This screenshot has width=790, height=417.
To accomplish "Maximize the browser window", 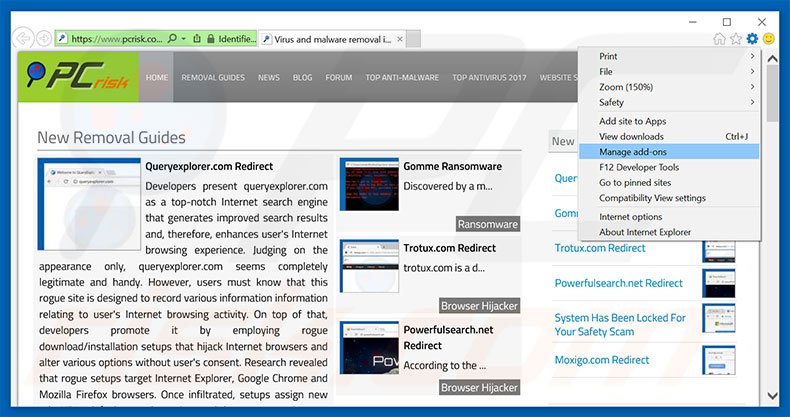I will tap(727, 22).
